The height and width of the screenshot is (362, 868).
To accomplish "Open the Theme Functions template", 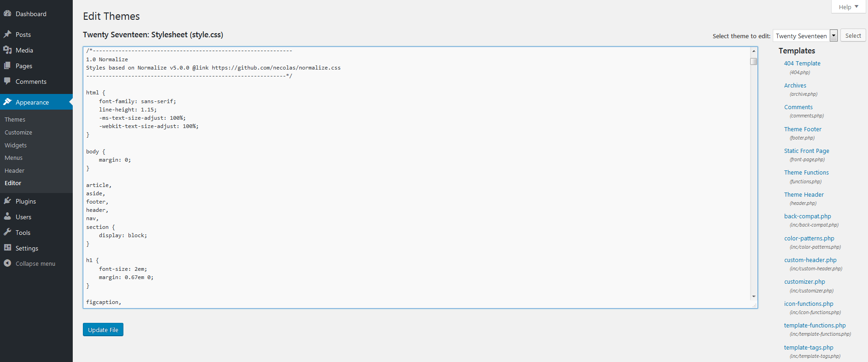I will coord(806,172).
